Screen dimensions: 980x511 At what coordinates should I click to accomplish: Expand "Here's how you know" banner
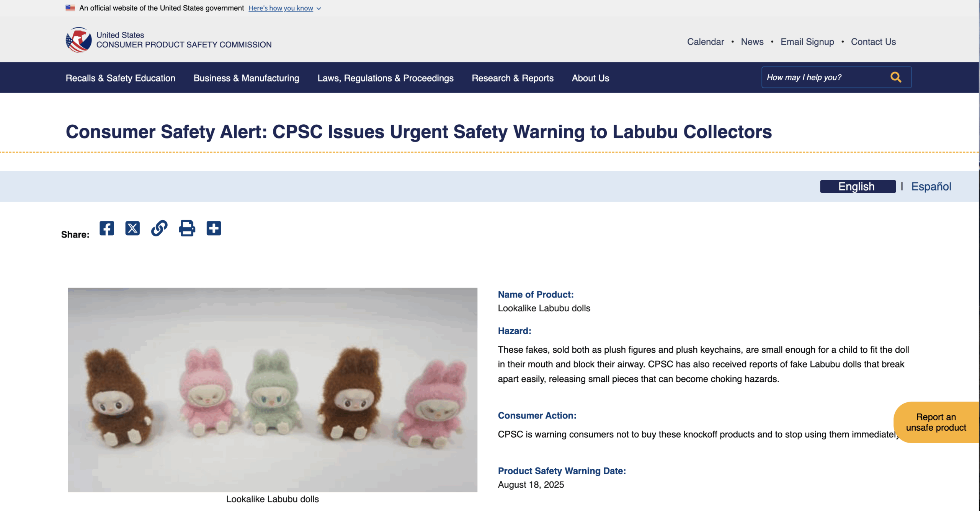[284, 8]
